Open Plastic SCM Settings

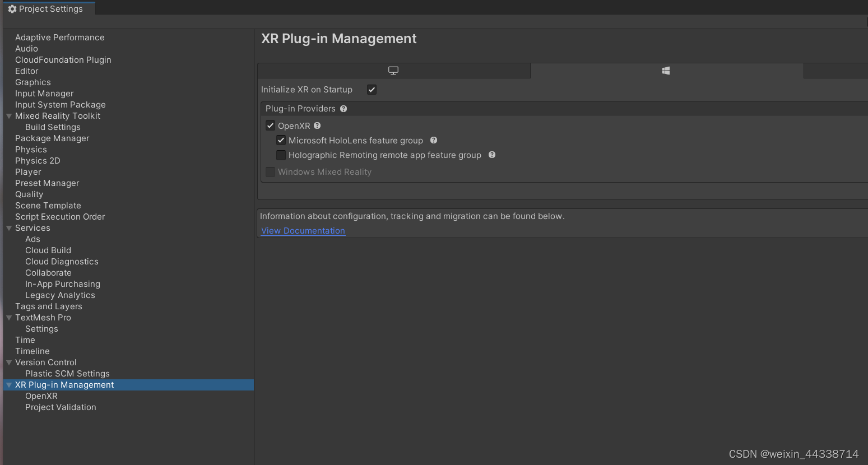click(x=67, y=374)
